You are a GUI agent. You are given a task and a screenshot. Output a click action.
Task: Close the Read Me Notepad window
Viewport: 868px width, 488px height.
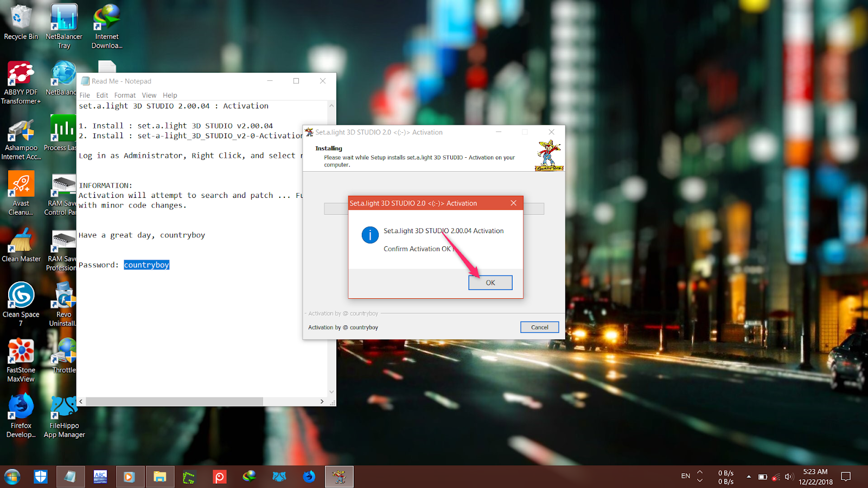click(x=323, y=81)
